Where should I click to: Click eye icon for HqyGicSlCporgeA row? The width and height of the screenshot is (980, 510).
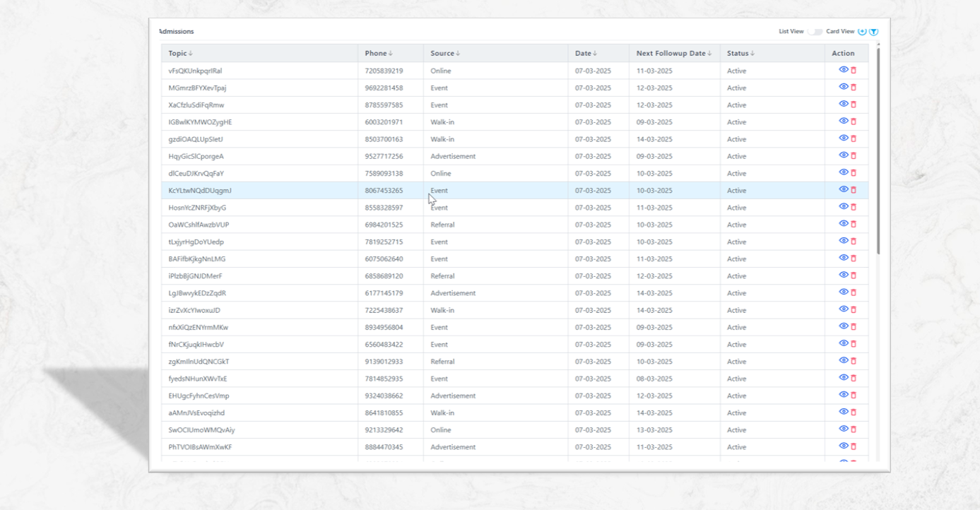coord(844,155)
